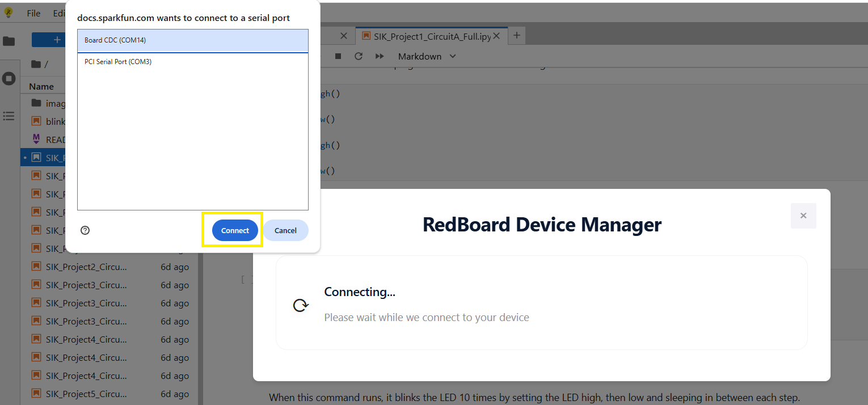Show the table of contents sidebar icon
The height and width of the screenshot is (405, 868).
pyautogui.click(x=9, y=116)
